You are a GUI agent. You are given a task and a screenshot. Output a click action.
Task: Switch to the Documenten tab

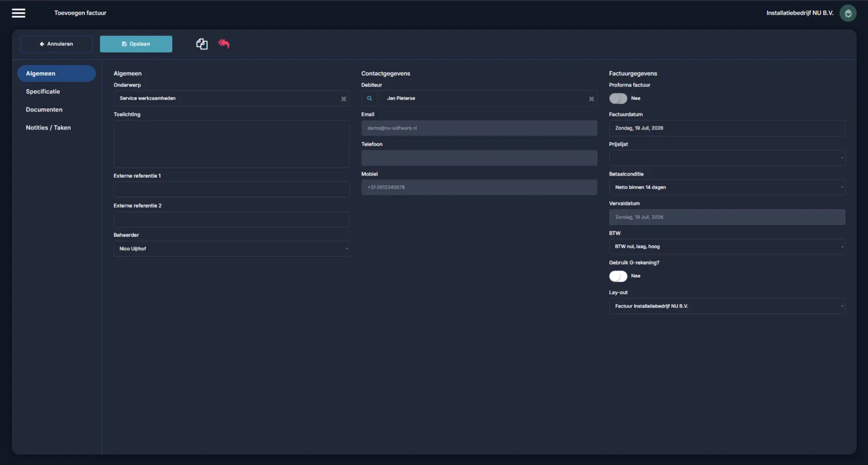44,109
